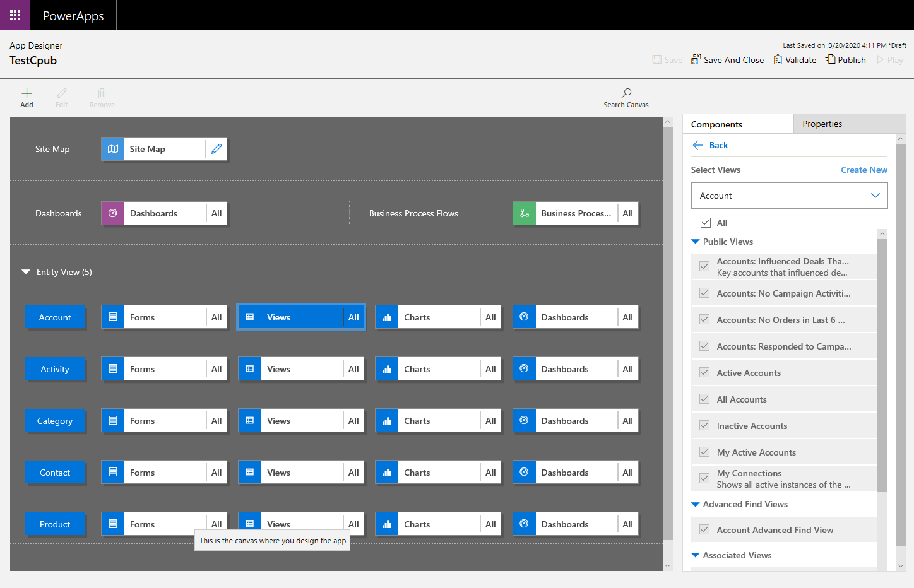914x588 pixels.
Task: Open the app launcher waffle icon
Action: click(15, 15)
